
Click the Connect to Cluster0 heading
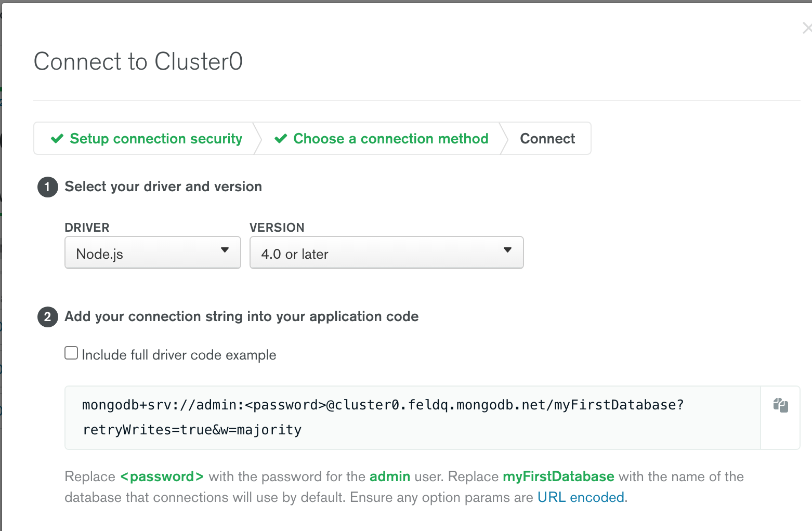[138, 61]
